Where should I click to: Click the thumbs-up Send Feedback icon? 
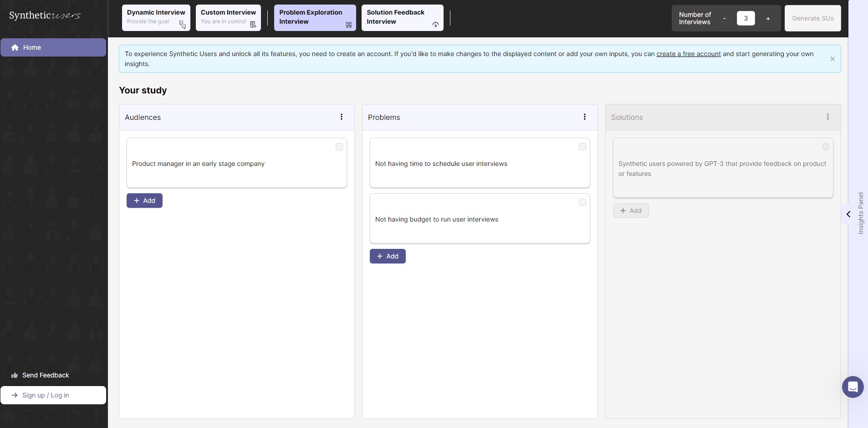[x=15, y=375]
